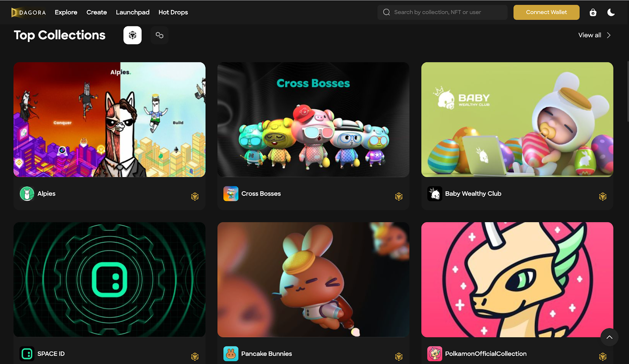Image resolution: width=629 pixels, height=364 pixels.
Task: Open the Alpies banner image
Action: pos(109,119)
